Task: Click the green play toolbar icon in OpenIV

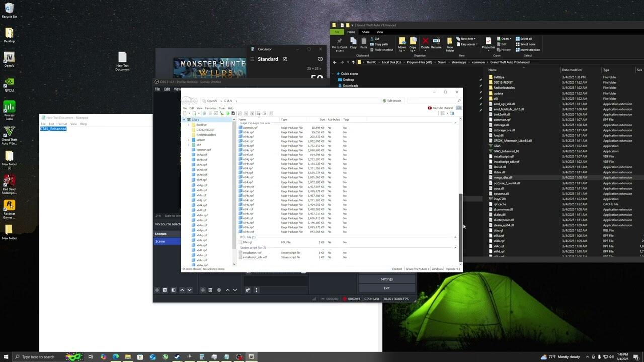Action: (x=228, y=113)
